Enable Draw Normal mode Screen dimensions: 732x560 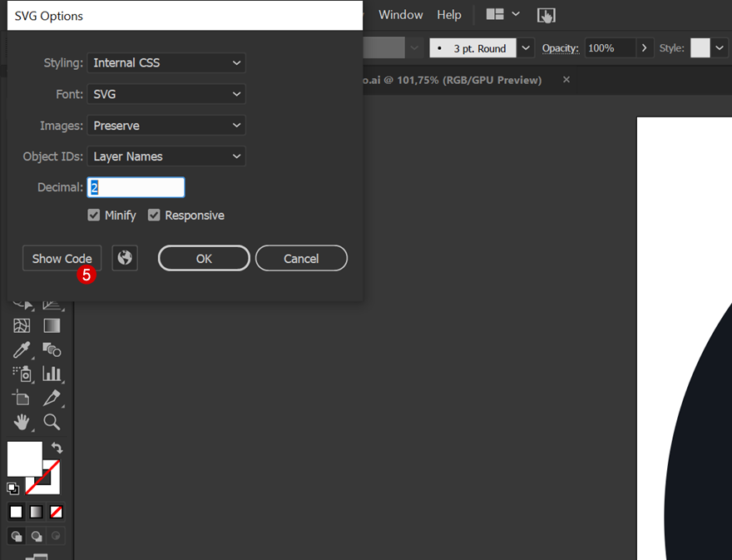(x=17, y=536)
